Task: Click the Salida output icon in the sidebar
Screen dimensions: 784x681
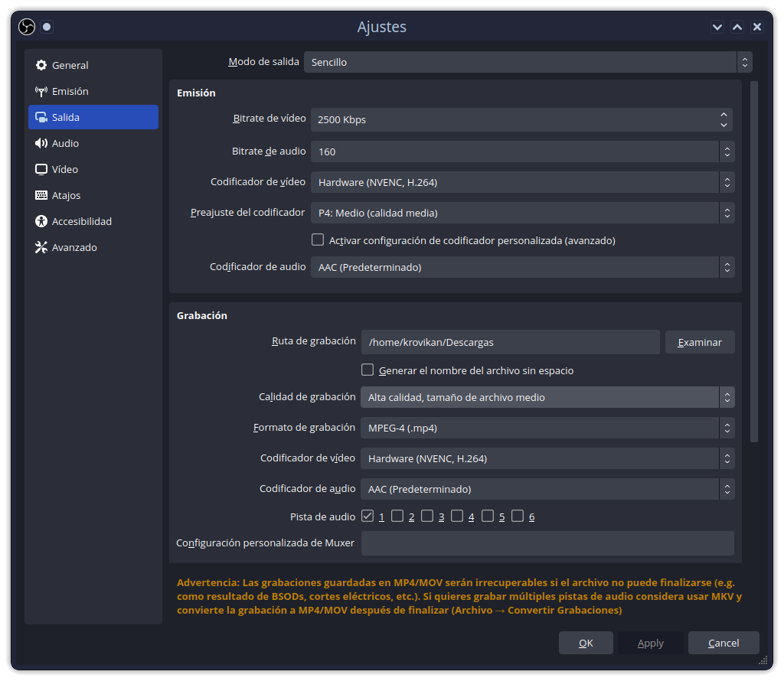Action: point(41,117)
